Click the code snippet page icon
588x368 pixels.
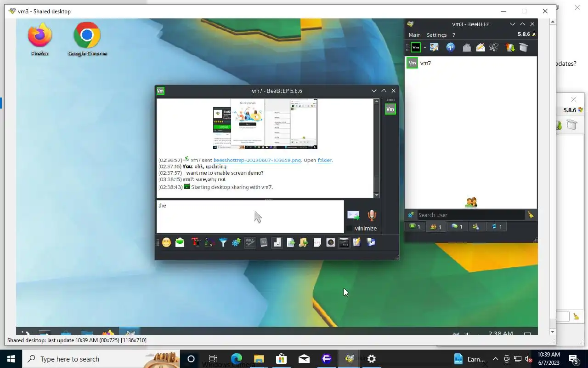coord(317,242)
